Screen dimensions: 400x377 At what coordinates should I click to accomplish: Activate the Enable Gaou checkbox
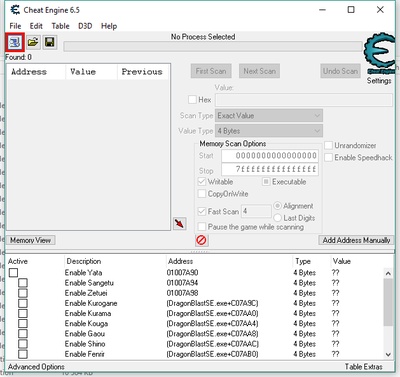pyautogui.click(x=23, y=334)
